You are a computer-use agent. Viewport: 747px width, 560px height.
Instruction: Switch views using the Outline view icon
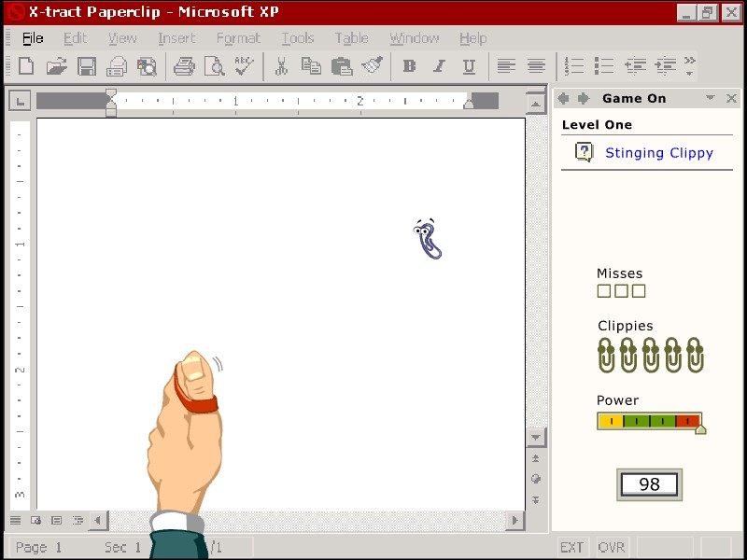tap(78, 521)
